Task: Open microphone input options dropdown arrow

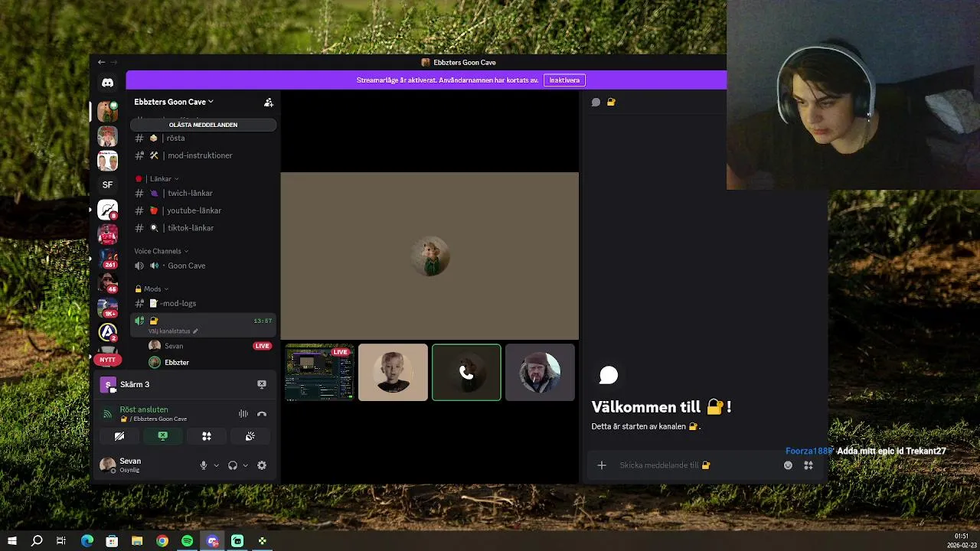Action: [217, 465]
